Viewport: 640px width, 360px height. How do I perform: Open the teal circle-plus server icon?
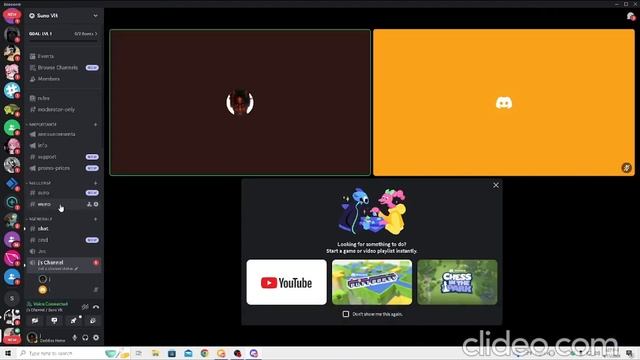(12, 202)
